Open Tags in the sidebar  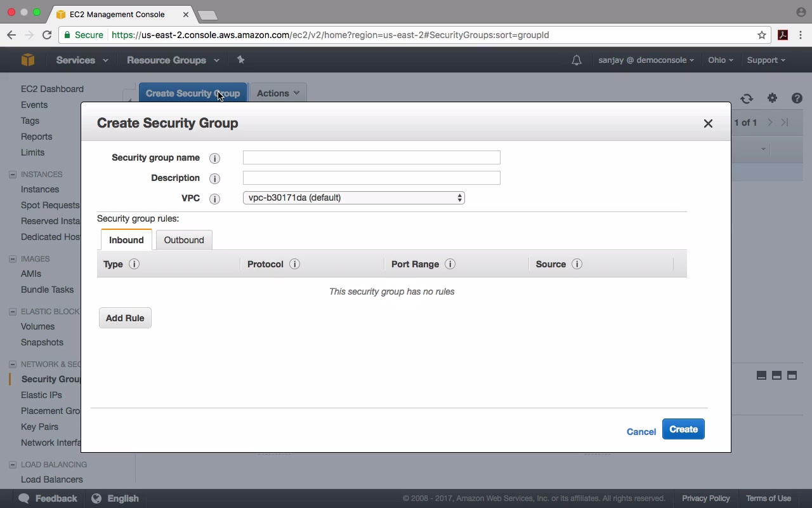pos(30,121)
